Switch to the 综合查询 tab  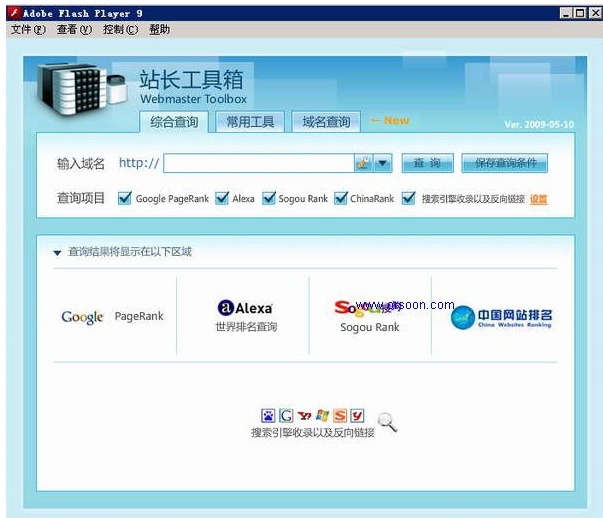tap(174, 122)
